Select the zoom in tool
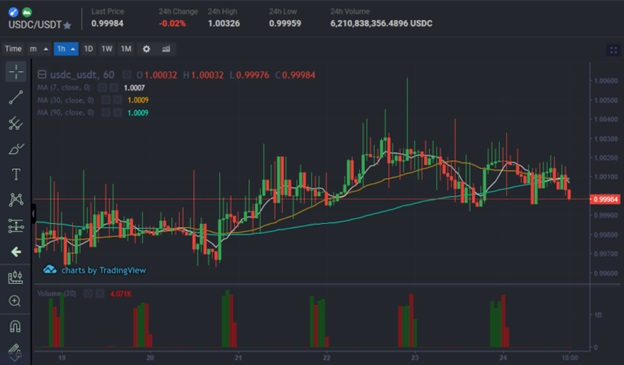 [x=15, y=301]
